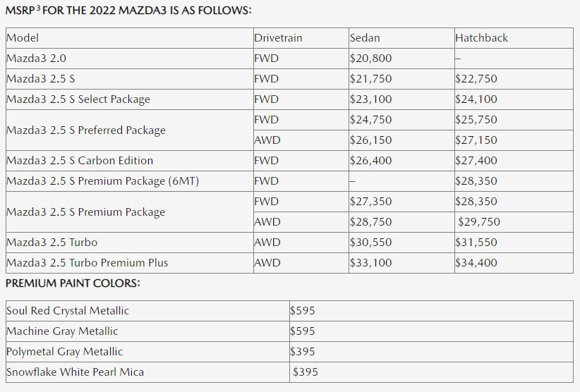This screenshot has height=392, width=580.
Task: Click the $20,800 sedan price
Action: (x=370, y=59)
